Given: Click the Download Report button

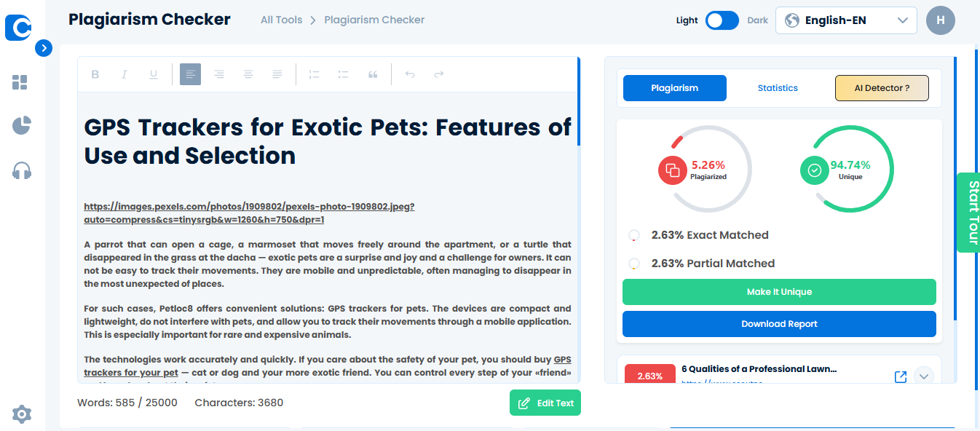Looking at the screenshot, I should point(779,324).
